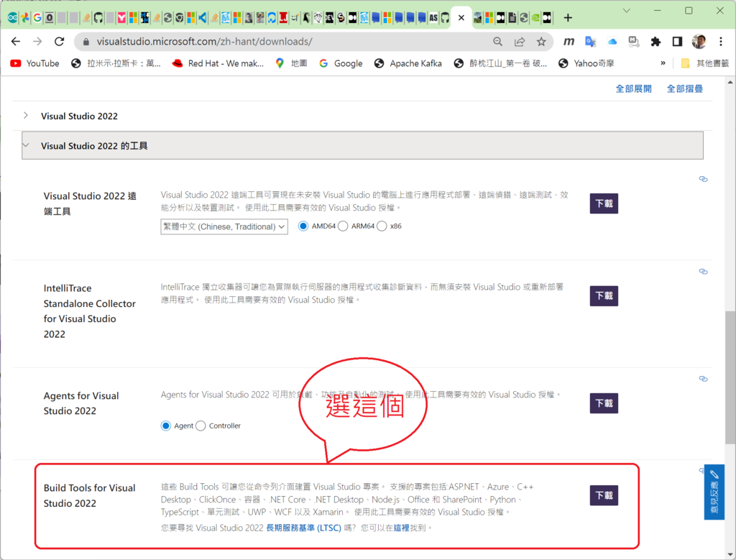Click the 'Build Tools for Visual Studio 2022' title

click(90, 496)
